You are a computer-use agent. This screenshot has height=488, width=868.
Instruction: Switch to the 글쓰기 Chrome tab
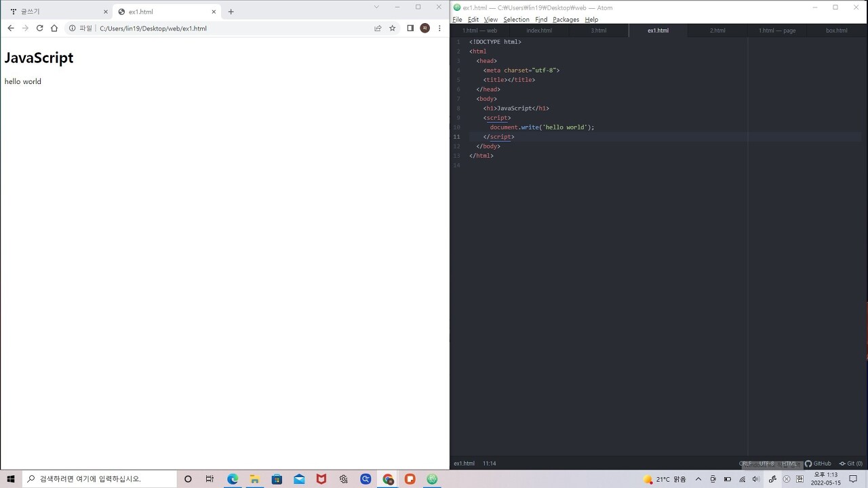[x=57, y=12]
